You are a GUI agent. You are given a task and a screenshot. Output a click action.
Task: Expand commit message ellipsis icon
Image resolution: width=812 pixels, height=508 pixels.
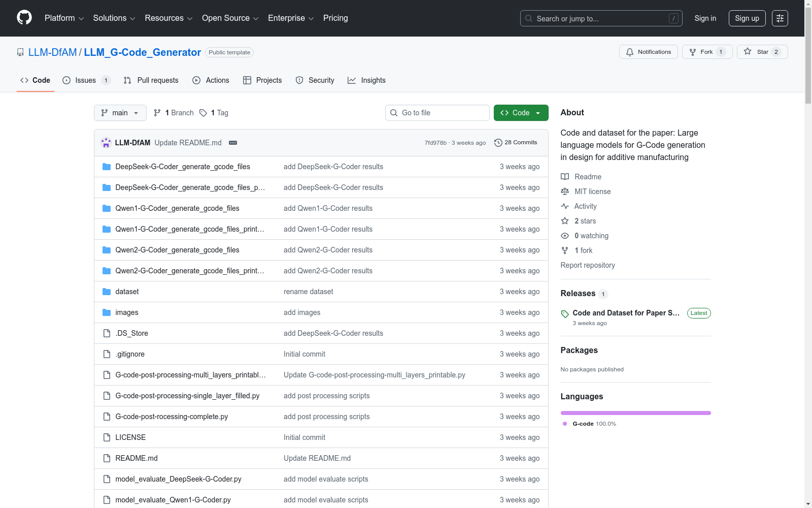coord(233,143)
